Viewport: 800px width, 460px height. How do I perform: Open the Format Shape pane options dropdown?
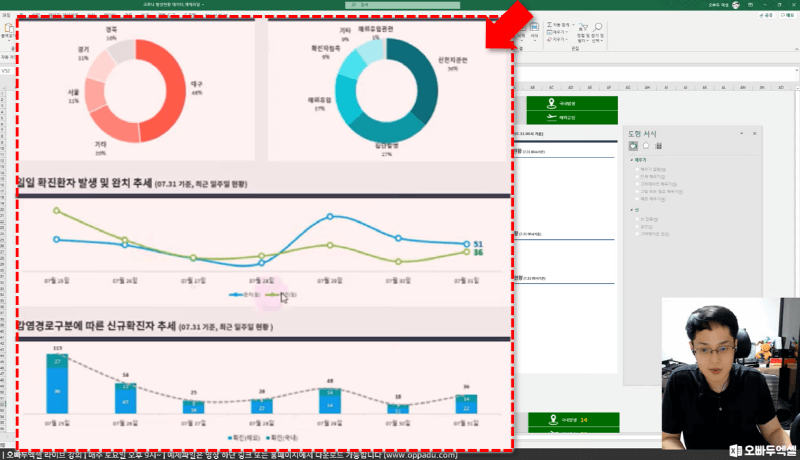point(742,134)
